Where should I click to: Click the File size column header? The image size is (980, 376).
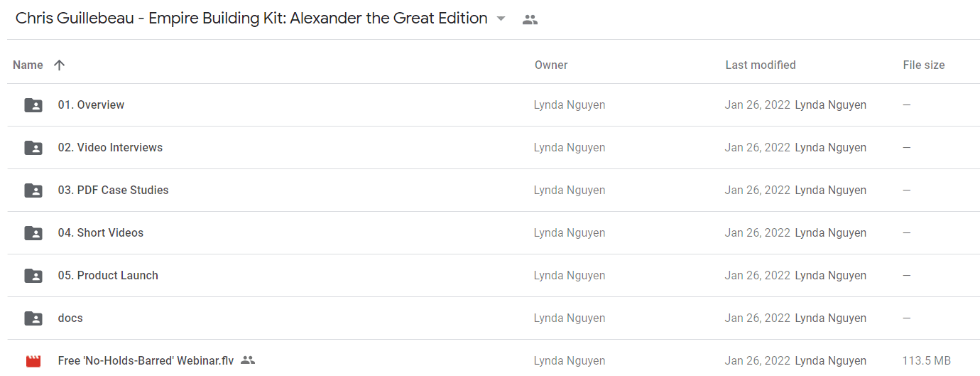pos(924,65)
